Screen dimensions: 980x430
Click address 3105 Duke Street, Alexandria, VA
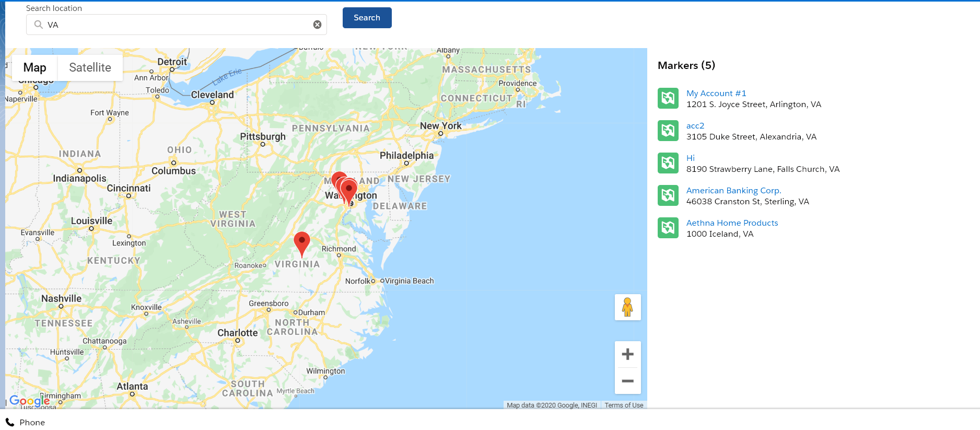click(x=751, y=136)
